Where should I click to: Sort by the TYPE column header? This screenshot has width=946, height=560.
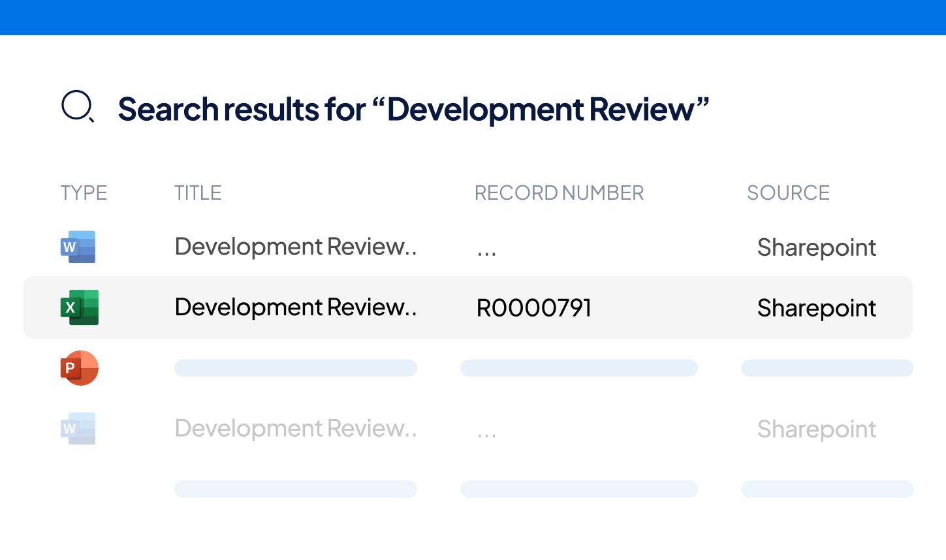[84, 193]
